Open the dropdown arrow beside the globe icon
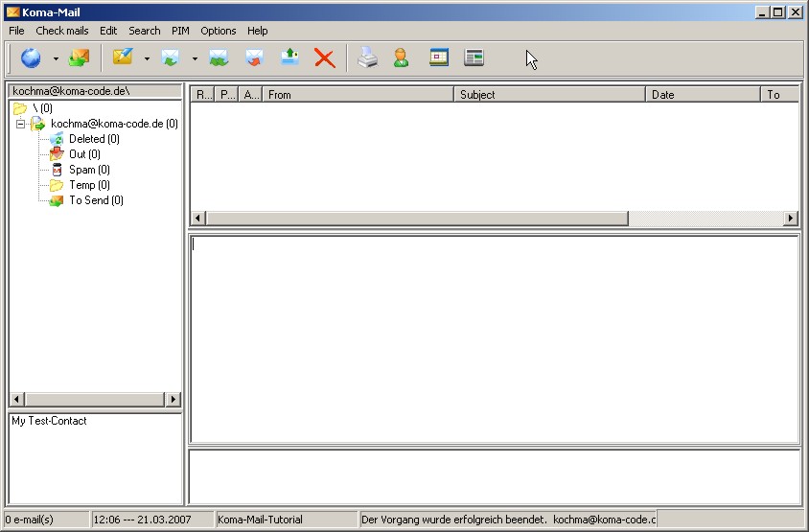This screenshot has height=532, width=809. [56, 58]
